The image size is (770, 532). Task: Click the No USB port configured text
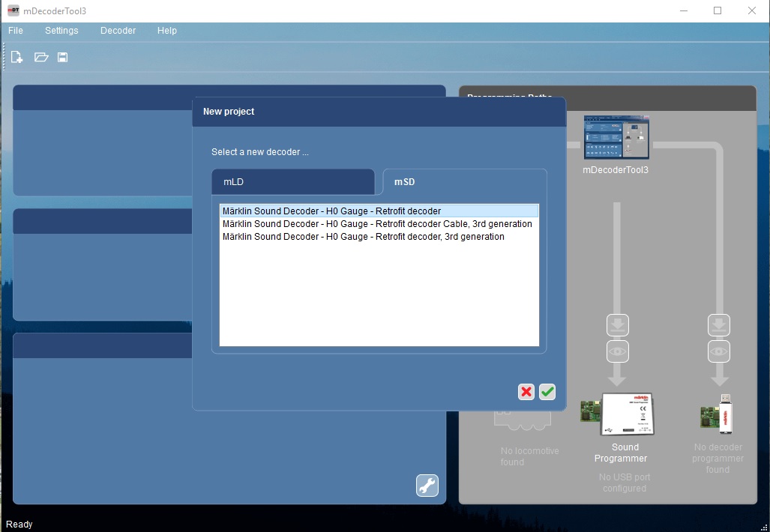(624, 483)
